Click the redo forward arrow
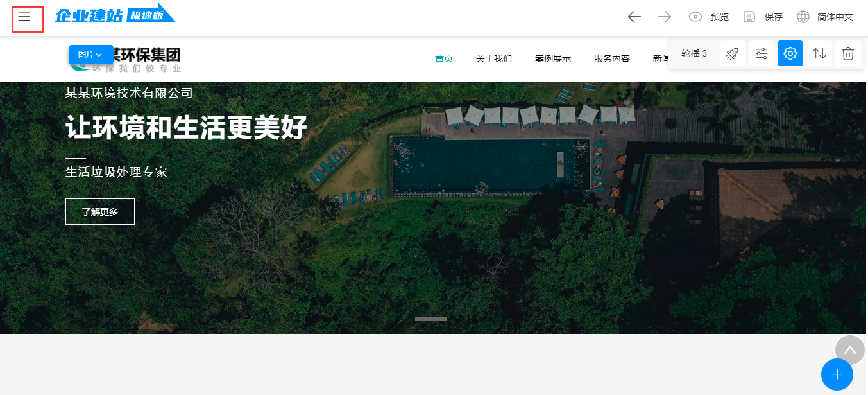 point(665,17)
